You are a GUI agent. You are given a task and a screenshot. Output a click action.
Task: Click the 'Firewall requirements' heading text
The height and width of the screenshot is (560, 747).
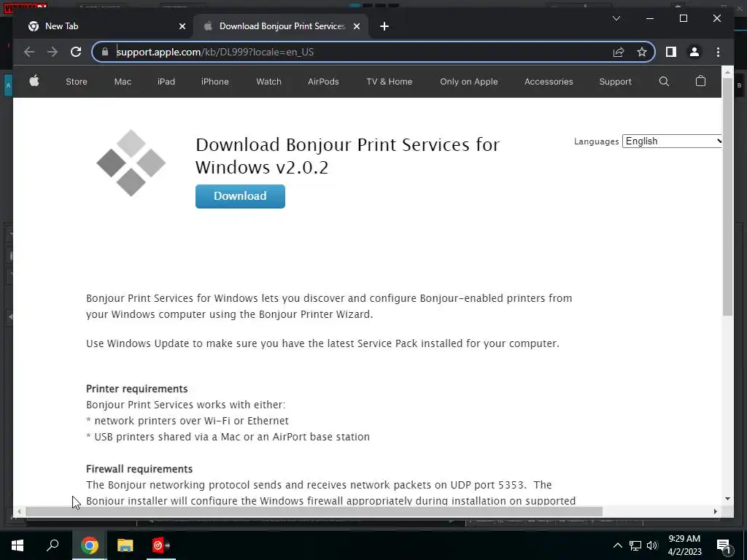click(139, 469)
